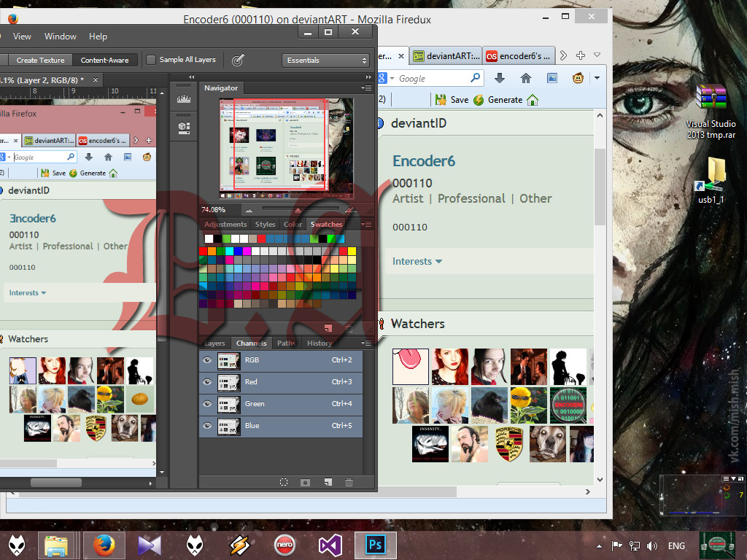Screen dimensions: 747x560
Task: Open the Histogram panel icon in collapsed dock
Action: click(x=183, y=98)
